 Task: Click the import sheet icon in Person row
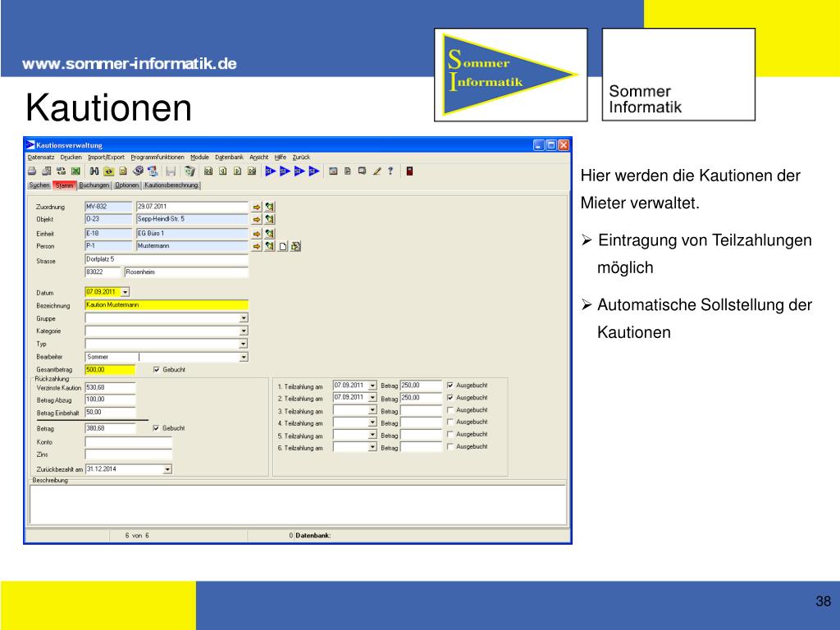(295, 246)
